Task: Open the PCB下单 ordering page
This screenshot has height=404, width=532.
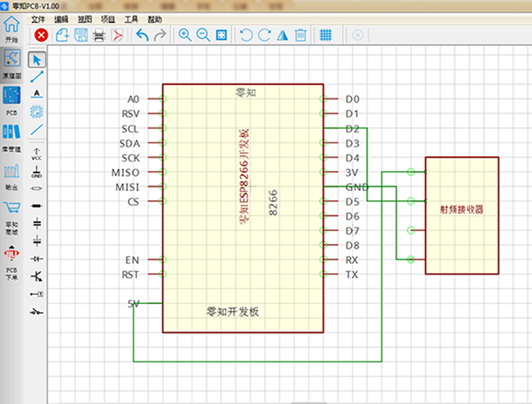Action: (x=11, y=262)
